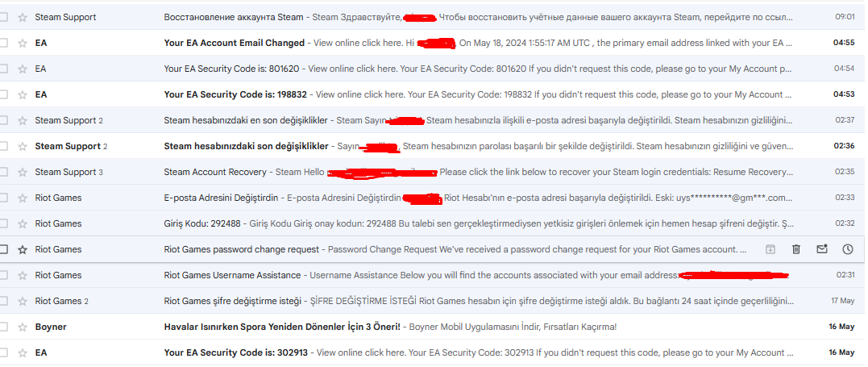Mark hovered Riot Games email as unread

(x=822, y=249)
